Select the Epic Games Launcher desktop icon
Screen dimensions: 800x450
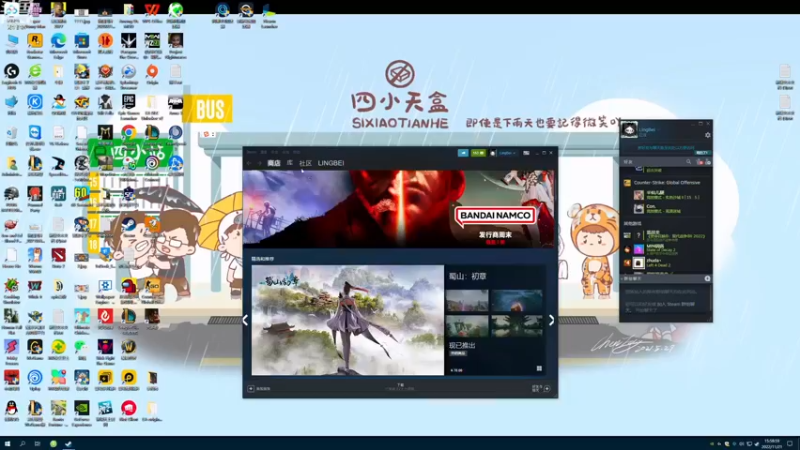(129, 108)
